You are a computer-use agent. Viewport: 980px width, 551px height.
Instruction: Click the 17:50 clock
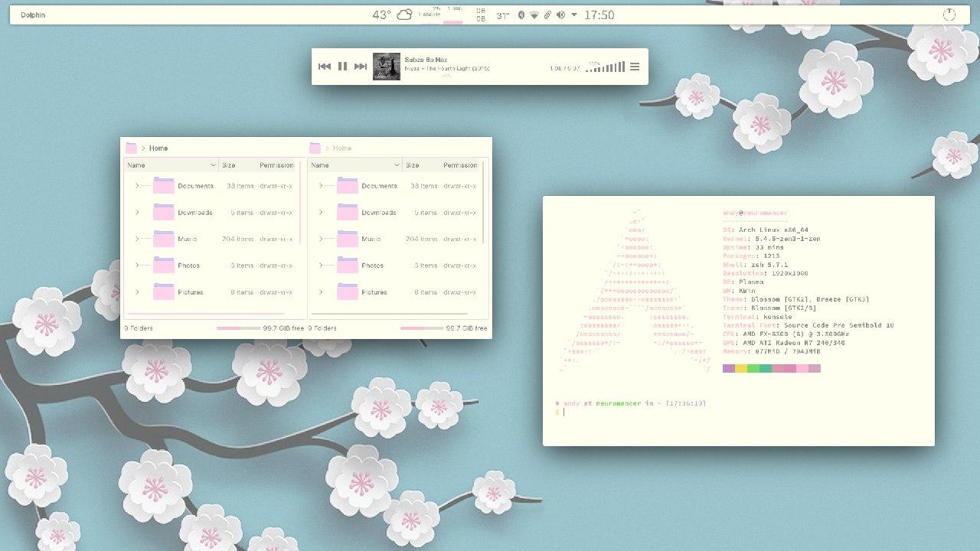coord(599,15)
